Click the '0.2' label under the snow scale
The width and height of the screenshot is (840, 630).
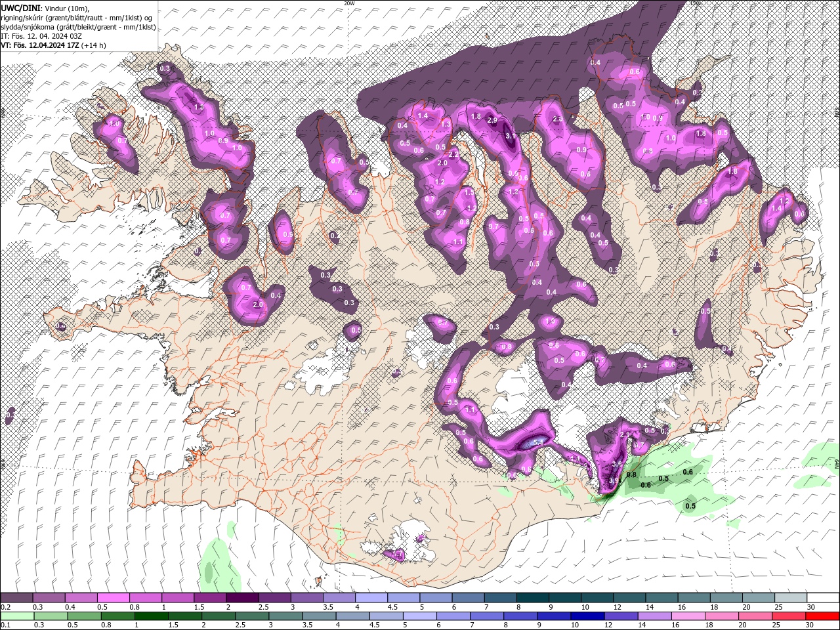click(5, 607)
